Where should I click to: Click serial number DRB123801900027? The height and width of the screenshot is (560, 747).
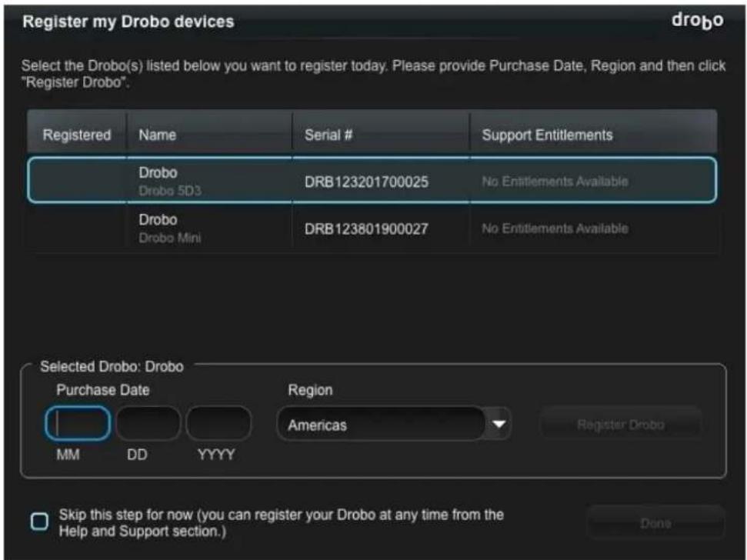click(x=366, y=229)
